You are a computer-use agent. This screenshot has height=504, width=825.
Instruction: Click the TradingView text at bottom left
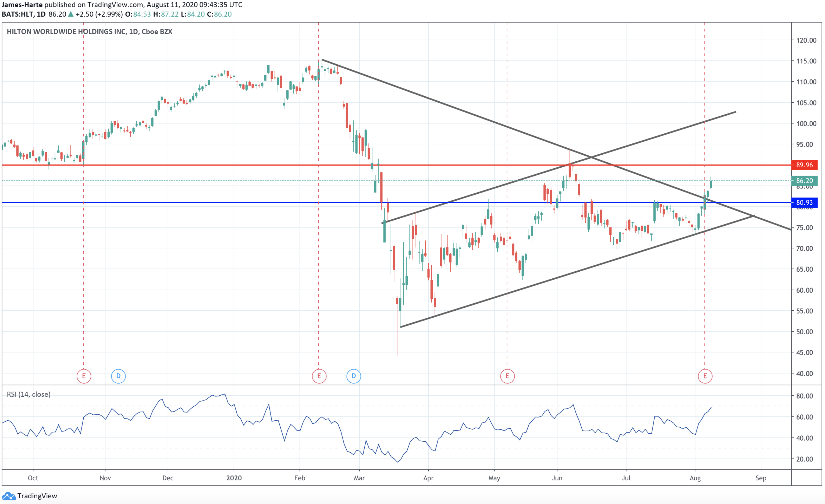pyautogui.click(x=37, y=496)
